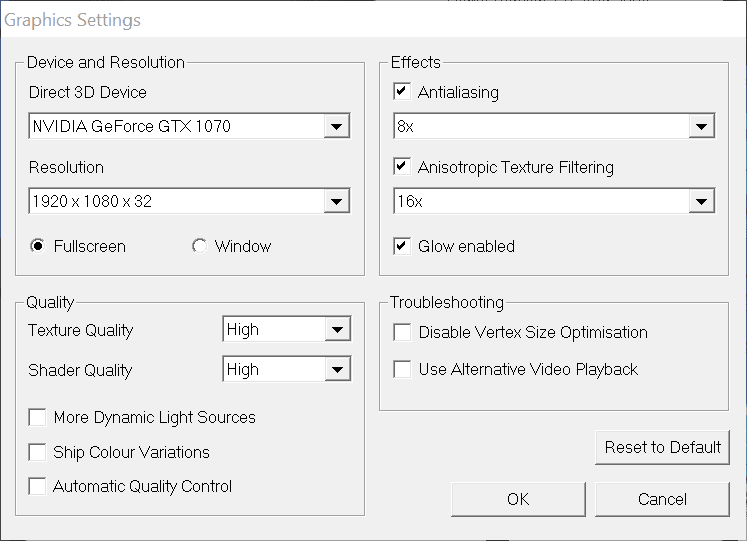Enable More Dynamic Light Sources
Image resolution: width=747 pixels, height=541 pixels.
click(x=38, y=417)
